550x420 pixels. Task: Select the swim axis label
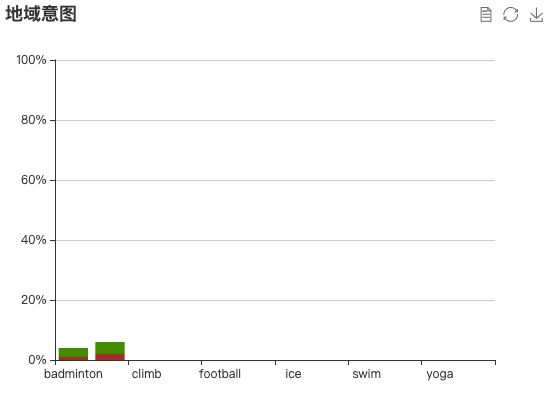point(367,374)
